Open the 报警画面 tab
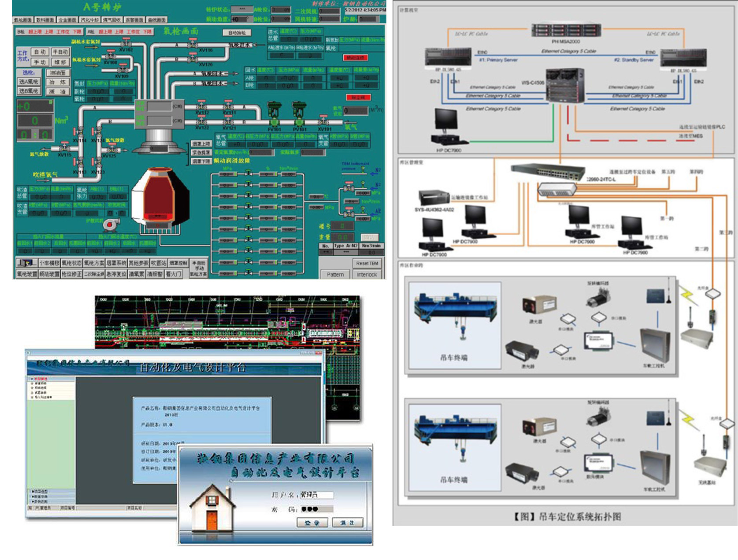This screenshot has width=738, height=560. pyautogui.click(x=134, y=20)
